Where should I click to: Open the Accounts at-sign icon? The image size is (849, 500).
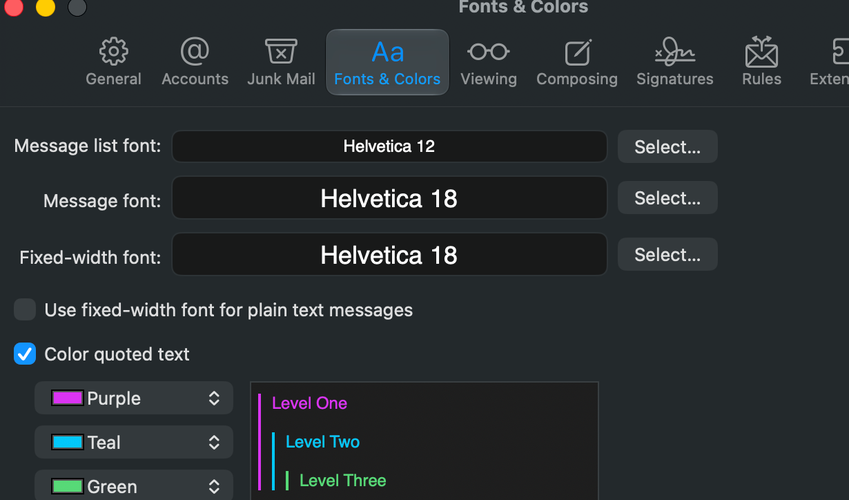coord(194,52)
